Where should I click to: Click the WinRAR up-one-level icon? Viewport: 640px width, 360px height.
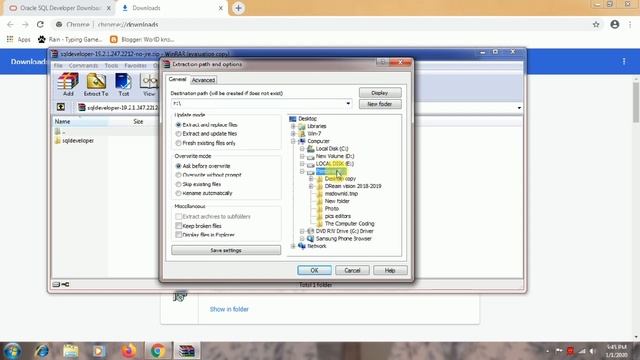coord(61,107)
